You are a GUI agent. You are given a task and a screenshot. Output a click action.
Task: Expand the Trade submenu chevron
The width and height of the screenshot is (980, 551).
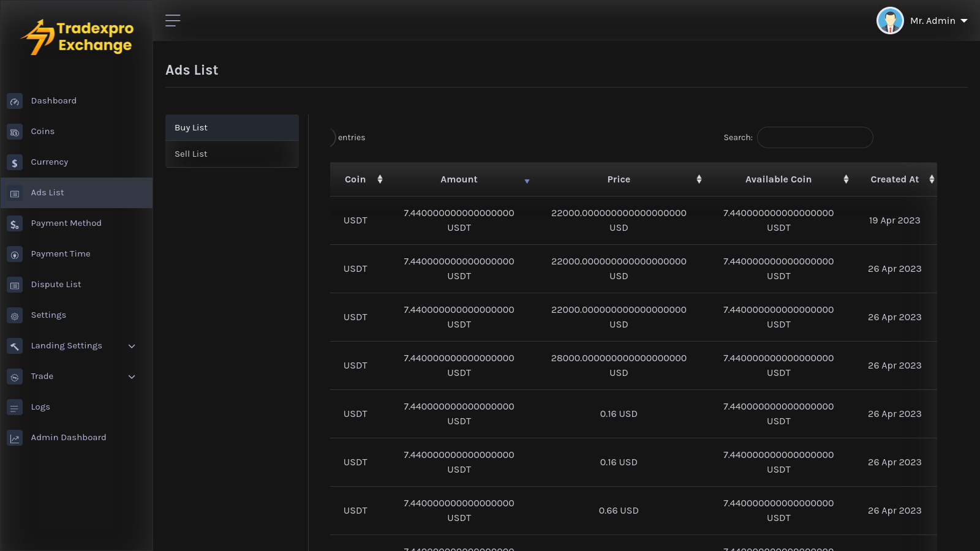tap(132, 377)
